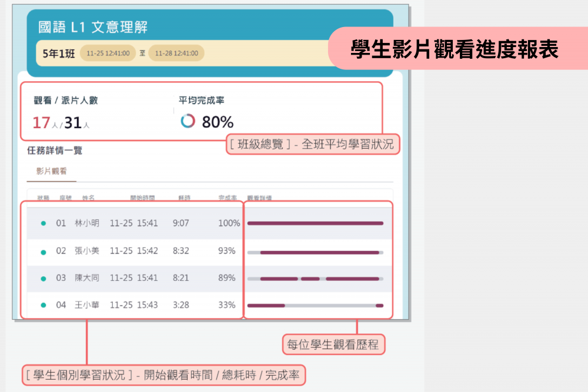The width and height of the screenshot is (588, 392).
Task: Sort by the 完成率 column header
Action: coord(228,199)
